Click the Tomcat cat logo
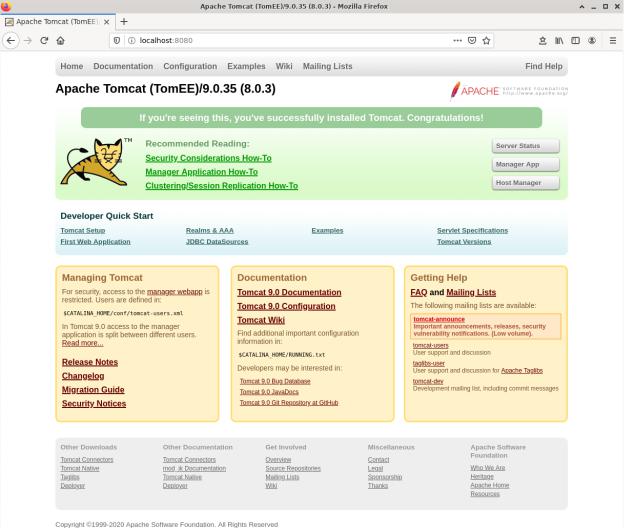The width and height of the screenshot is (624, 528). (96, 162)
